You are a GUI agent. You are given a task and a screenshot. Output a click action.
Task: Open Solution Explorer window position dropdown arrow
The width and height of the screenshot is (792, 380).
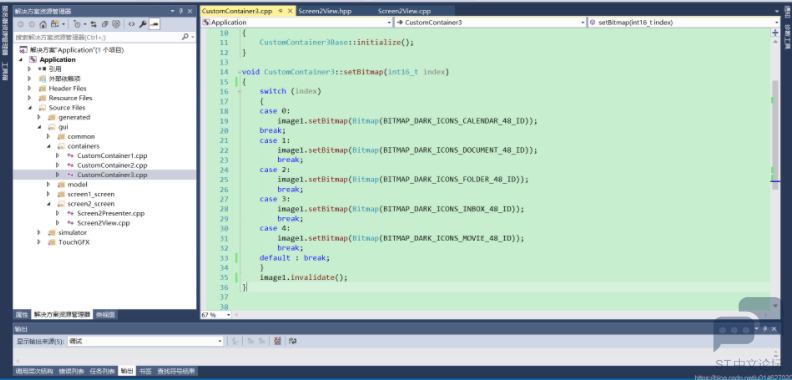tap(172, 11)
